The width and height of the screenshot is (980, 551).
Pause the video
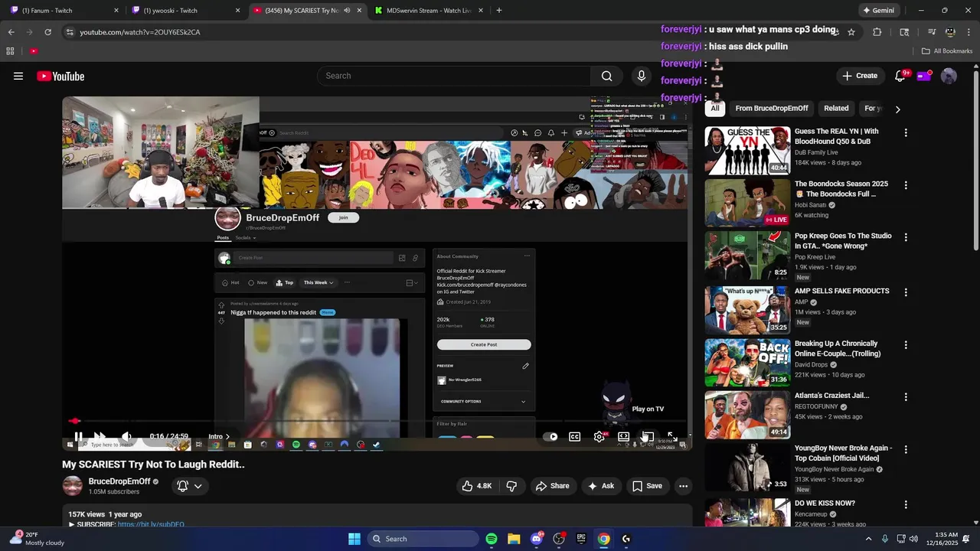pyautogui.click(x=78, y=436)
